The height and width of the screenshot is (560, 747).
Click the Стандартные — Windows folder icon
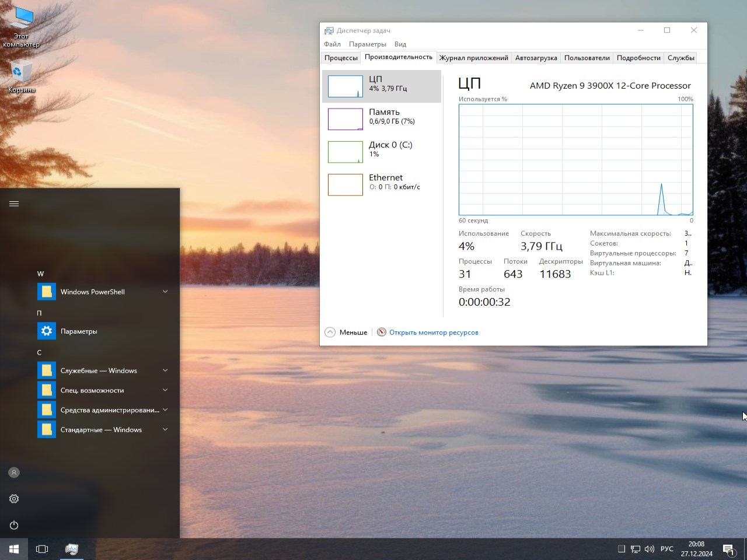pyautogui.click(x=47, y=429)
